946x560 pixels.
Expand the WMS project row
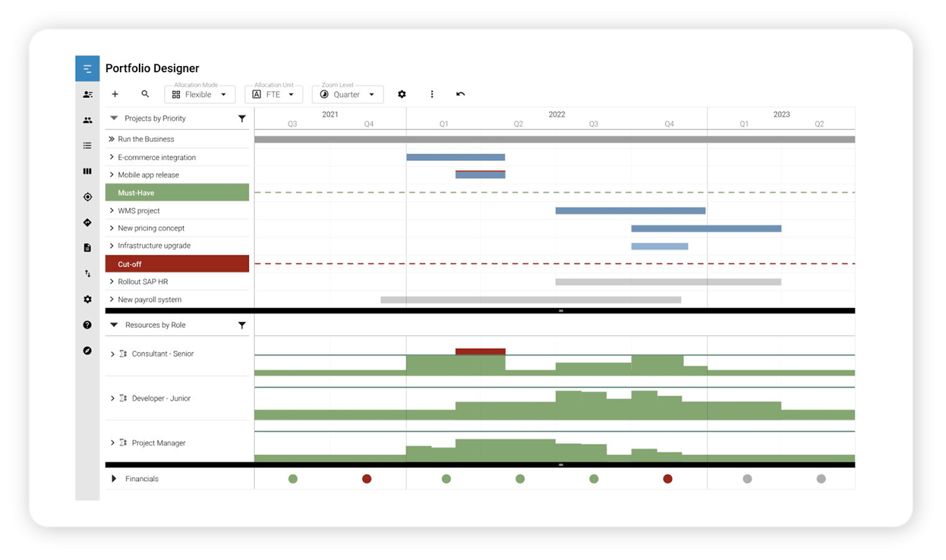111,210
